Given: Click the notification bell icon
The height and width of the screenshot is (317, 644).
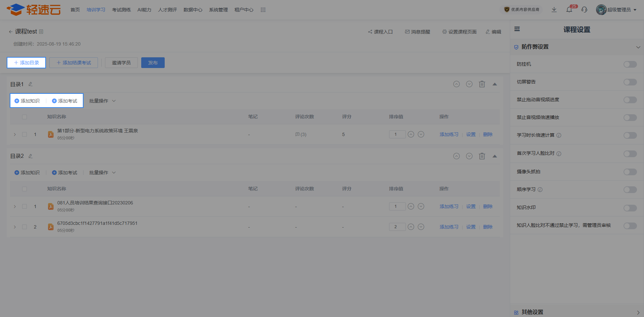Looking at the screenshot, I should pyautogui.click(x=569, y=10).
